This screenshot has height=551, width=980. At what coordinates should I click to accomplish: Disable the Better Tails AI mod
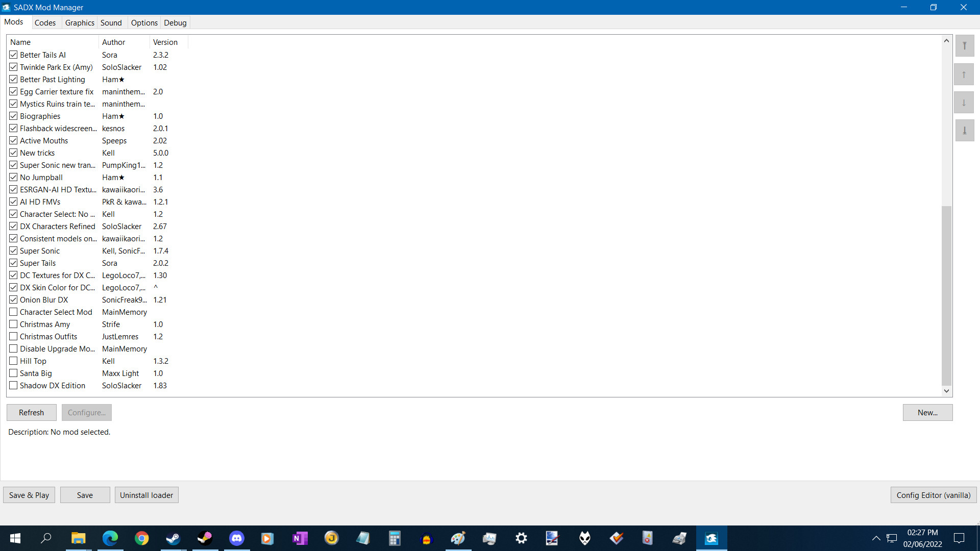(13, 55)
